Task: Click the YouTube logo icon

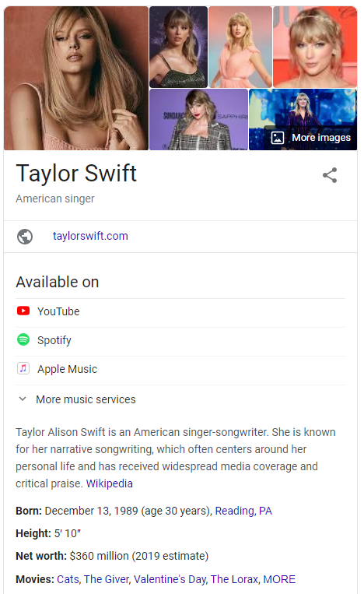Action: pyautogui.click(x=23, y=311)
